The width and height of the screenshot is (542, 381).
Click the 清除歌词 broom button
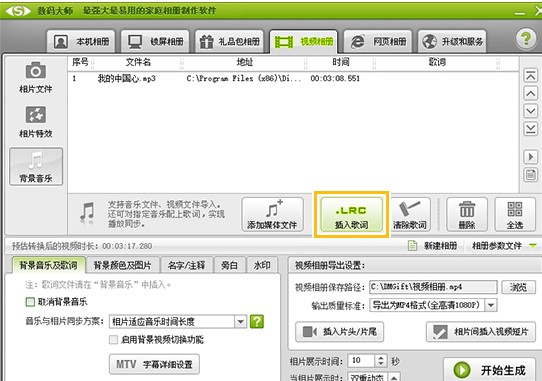pyautogui.click(x=410, y=214)
